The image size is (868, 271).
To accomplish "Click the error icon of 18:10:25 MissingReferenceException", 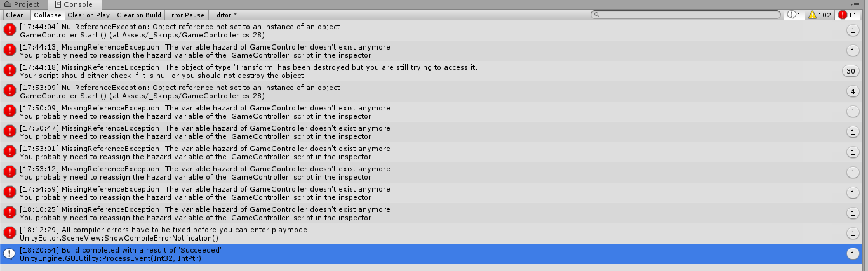I will [10, 213].
